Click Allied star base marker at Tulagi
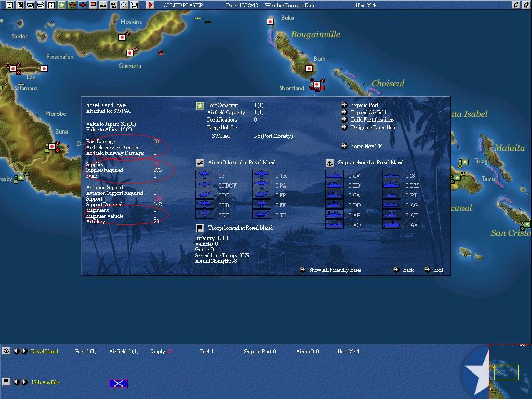 pos(465,162)
